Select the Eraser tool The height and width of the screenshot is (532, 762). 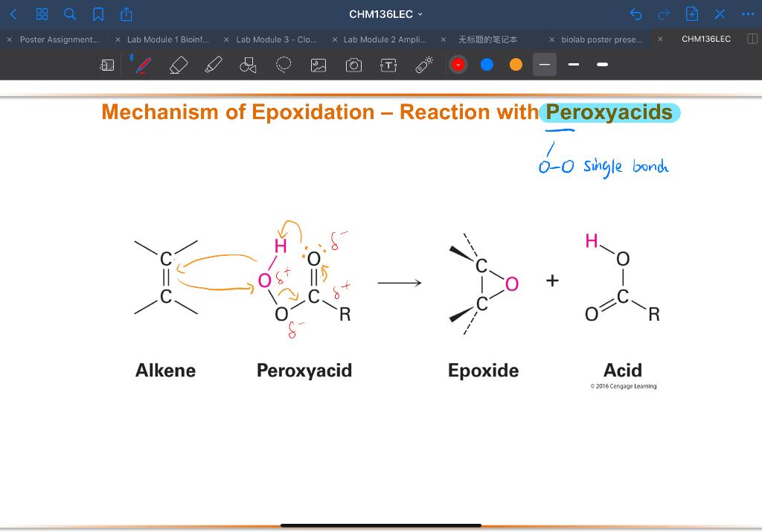[x=179, y=65]
